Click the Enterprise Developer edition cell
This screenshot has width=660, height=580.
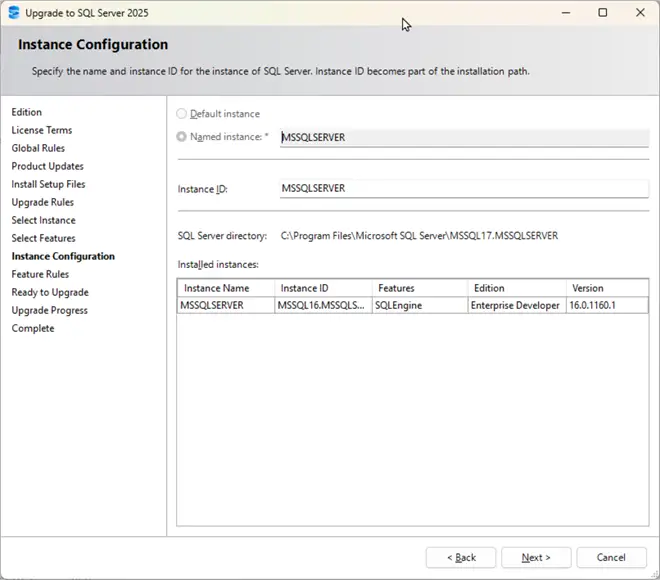point(517,306)
